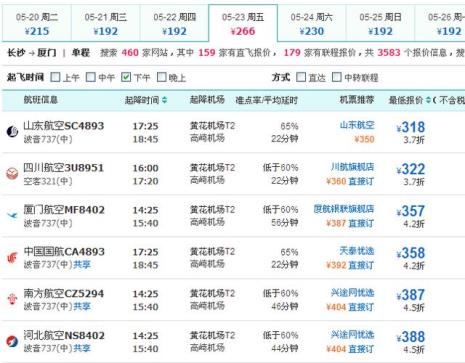The width and height of the screenshot is (465, 363).
Task: Sort by 起降时间 using arrow icon
Action: 164,100
